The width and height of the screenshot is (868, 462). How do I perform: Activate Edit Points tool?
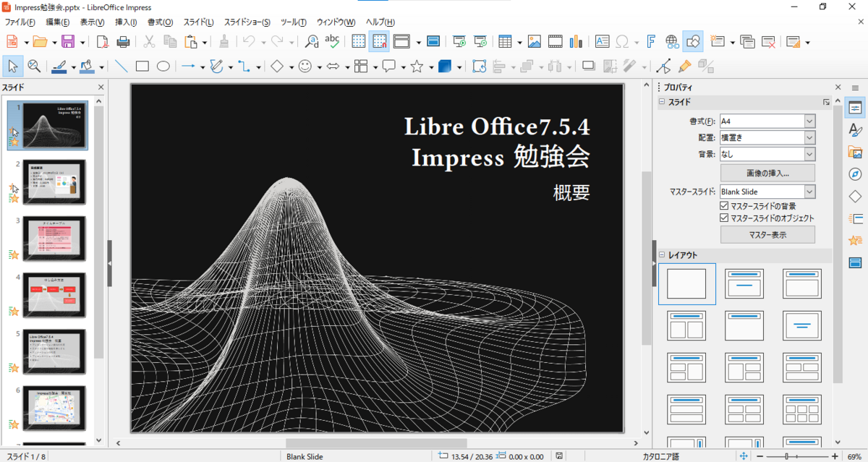663,67
